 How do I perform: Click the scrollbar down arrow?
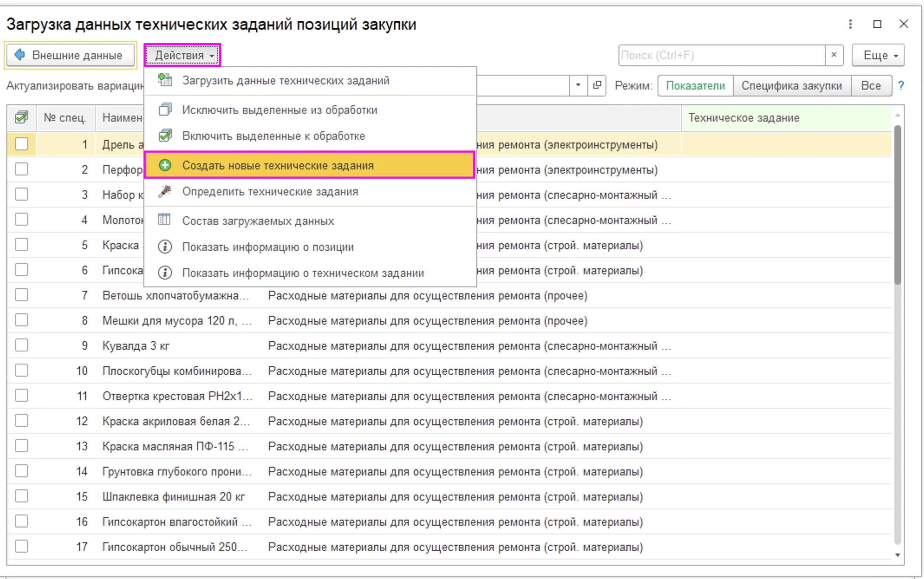898,555
